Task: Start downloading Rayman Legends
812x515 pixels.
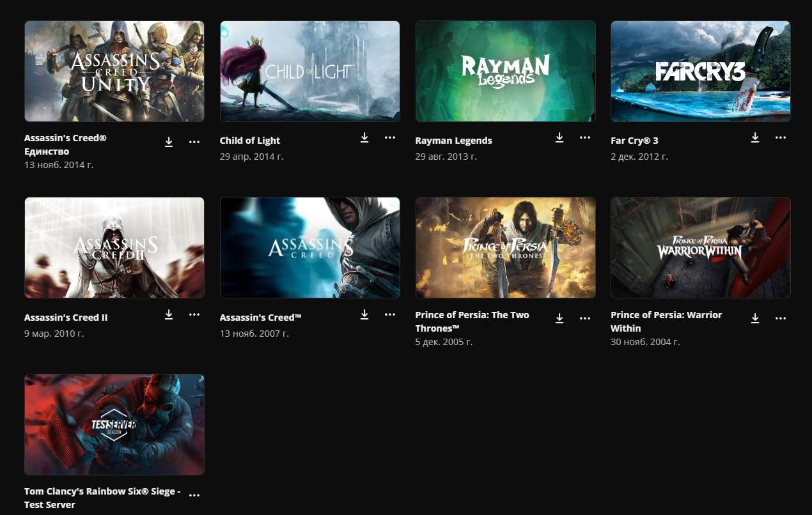Action: [x=559, y=137]
